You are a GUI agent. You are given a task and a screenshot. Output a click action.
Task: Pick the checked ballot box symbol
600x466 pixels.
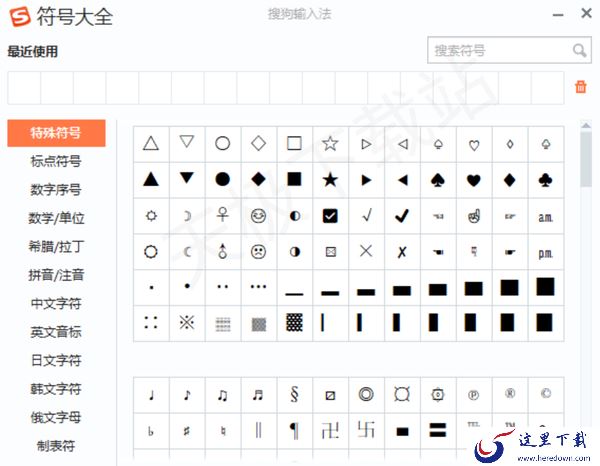[330, 216]
